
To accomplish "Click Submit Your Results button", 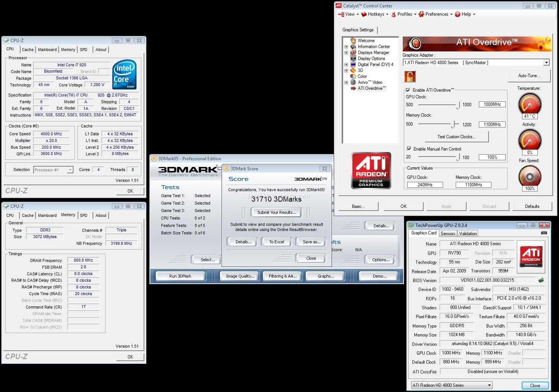I will point(277,212).
